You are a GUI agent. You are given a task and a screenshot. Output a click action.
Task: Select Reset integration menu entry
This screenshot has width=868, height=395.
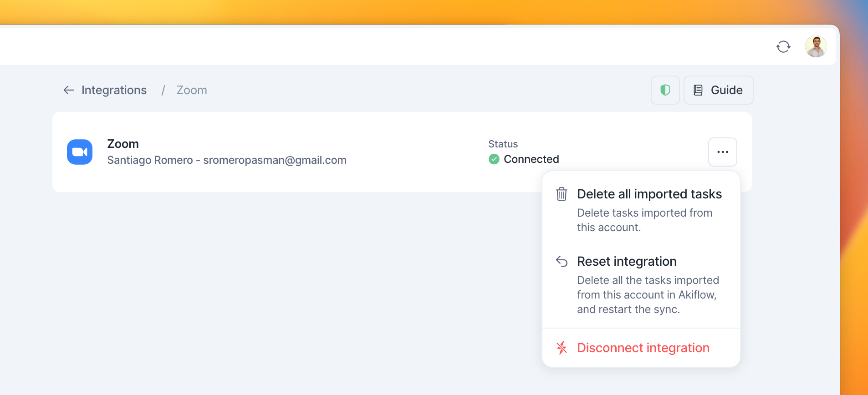click(641, 285)
